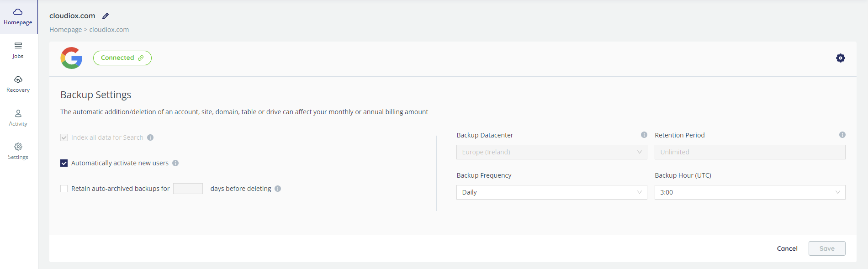The width and height of the screenshot is (868, 269).
Task: Open the Activity section
Action: [x=18, y=118]
